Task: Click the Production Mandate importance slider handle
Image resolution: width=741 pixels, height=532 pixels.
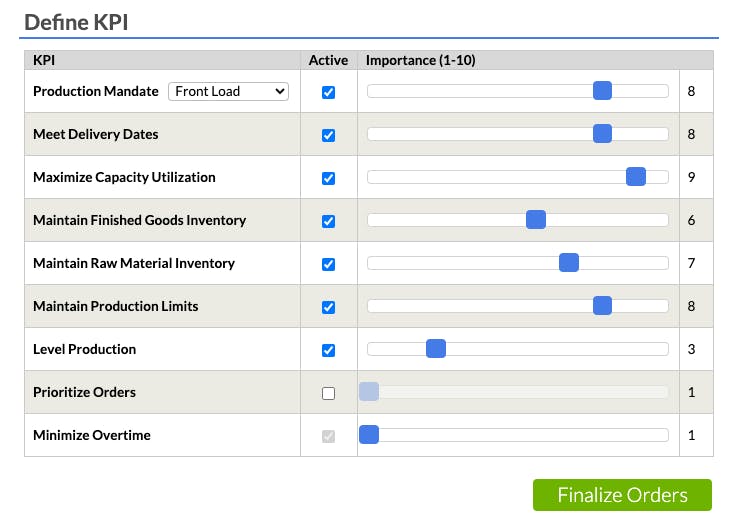Action: point(602,91)
